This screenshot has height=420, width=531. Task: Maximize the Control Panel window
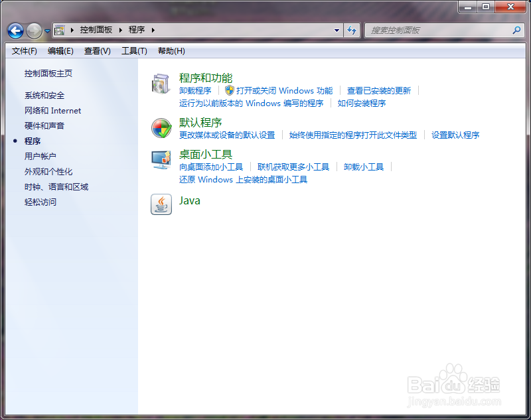tap(486, 7)
